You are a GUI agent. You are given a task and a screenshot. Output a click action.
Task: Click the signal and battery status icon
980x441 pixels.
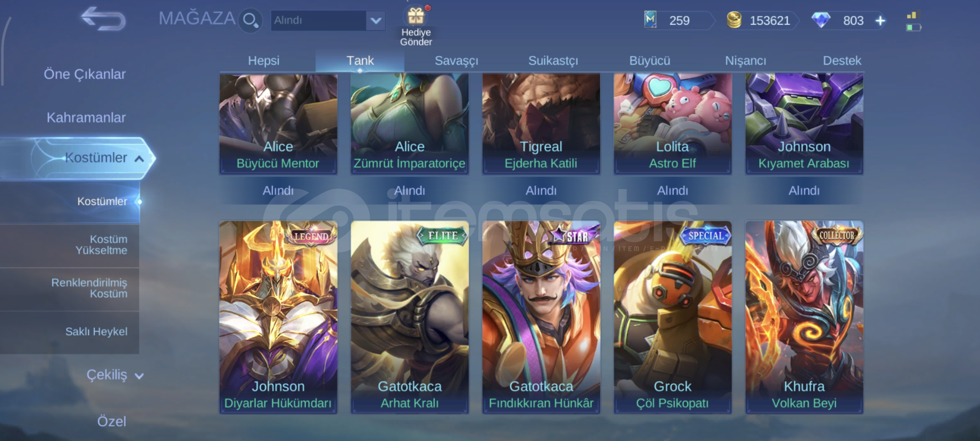pos(913,22)
